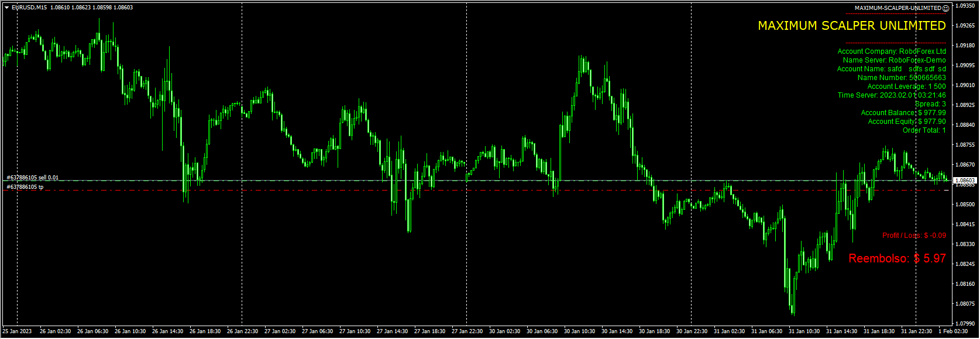This screenshot has height=339, width=980.
Task: Click the 1.08840 price scale label
Action: point(965,125)
